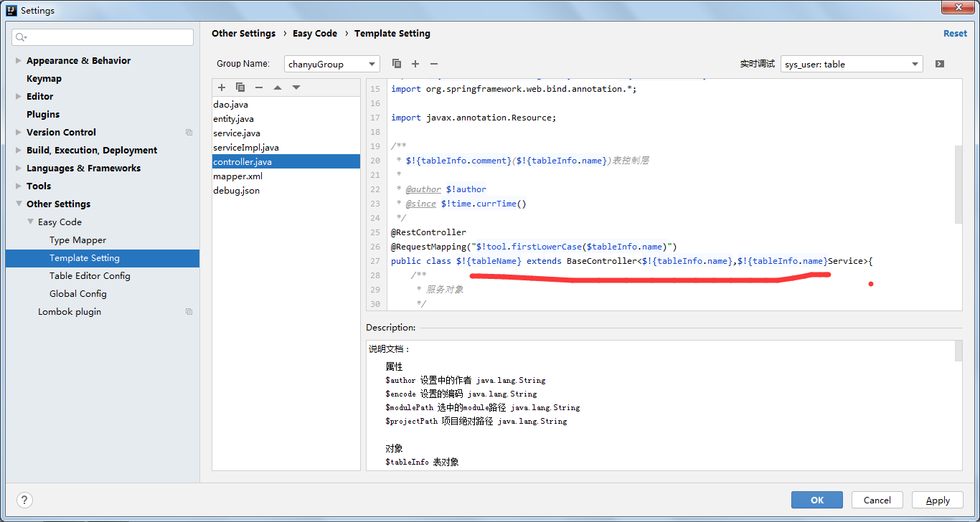
Task: Expand Languages & Frameworks node
Action: click(19, 168)
